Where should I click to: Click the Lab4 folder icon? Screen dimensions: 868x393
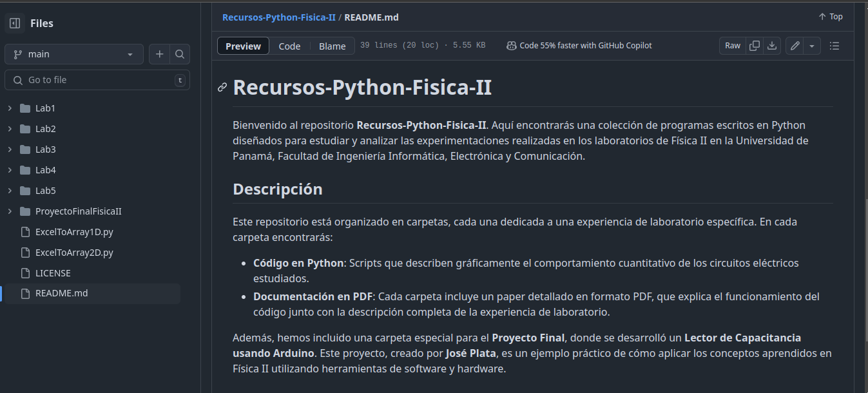(25, 170)
